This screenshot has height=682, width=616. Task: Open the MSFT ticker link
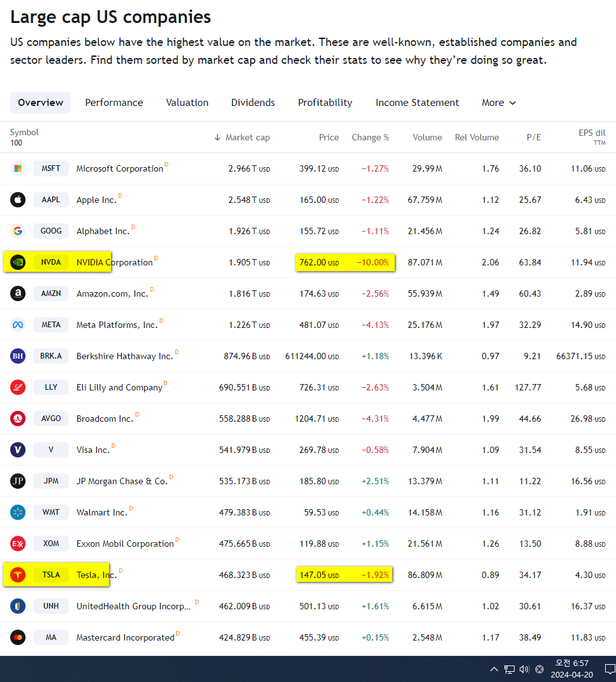[51, 168]
